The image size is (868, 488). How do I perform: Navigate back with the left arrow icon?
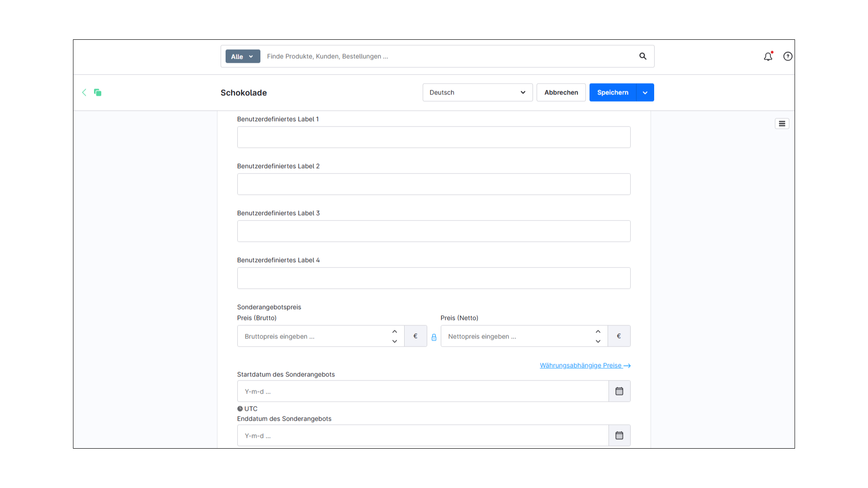84,92
